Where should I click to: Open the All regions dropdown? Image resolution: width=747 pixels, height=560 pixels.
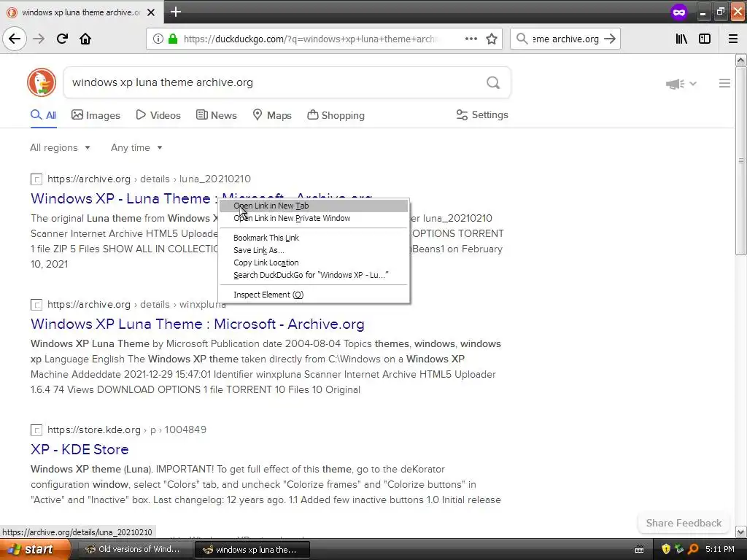click(60, 147)
